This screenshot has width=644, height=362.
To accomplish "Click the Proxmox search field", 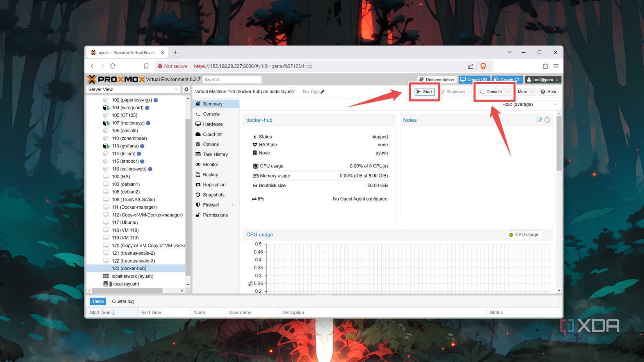I will (232, 80).
